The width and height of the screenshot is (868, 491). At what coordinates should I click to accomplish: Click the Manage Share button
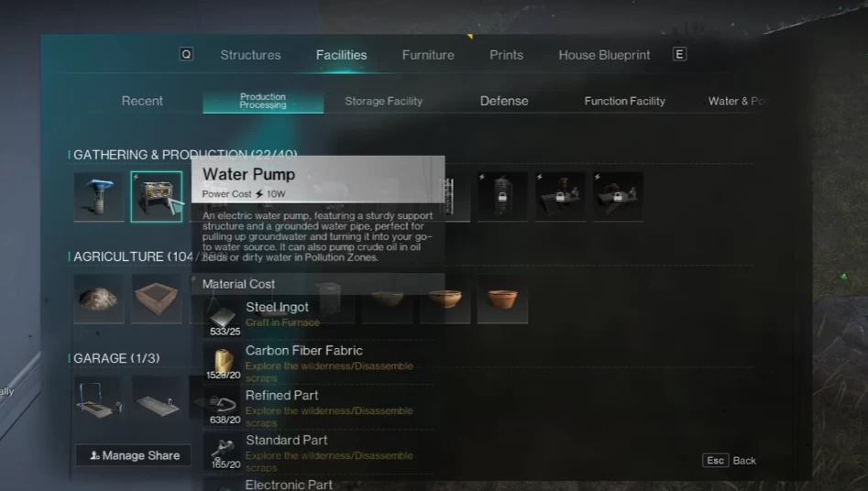coord(134,455)
